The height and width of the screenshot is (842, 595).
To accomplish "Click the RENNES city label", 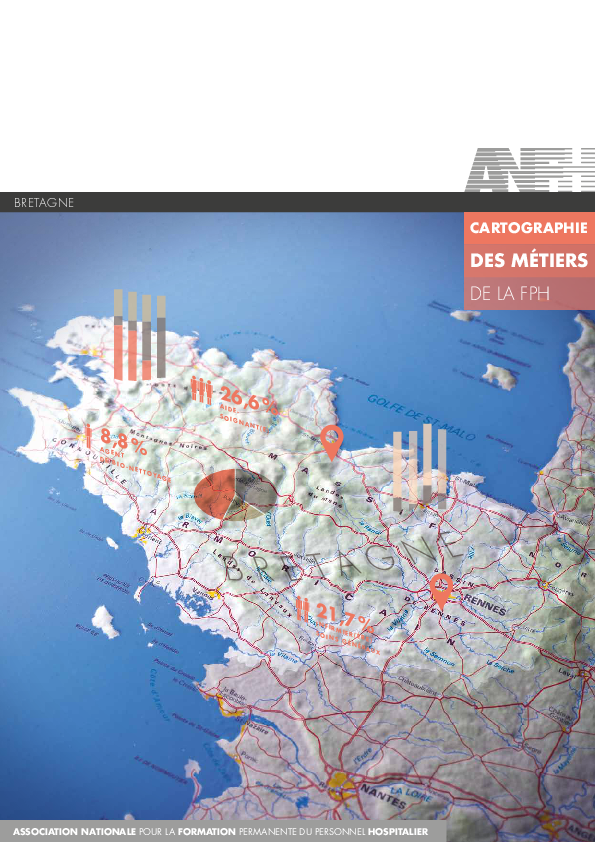I will (485, 605).
